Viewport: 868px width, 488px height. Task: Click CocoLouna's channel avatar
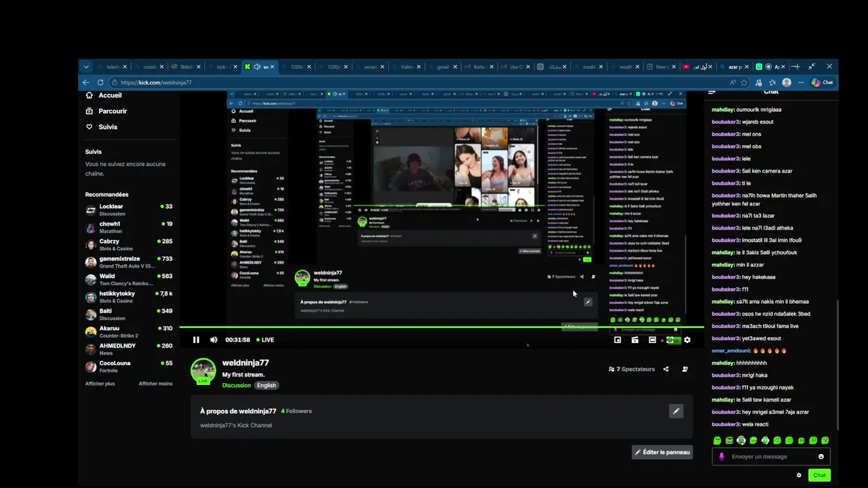[90, 367]
